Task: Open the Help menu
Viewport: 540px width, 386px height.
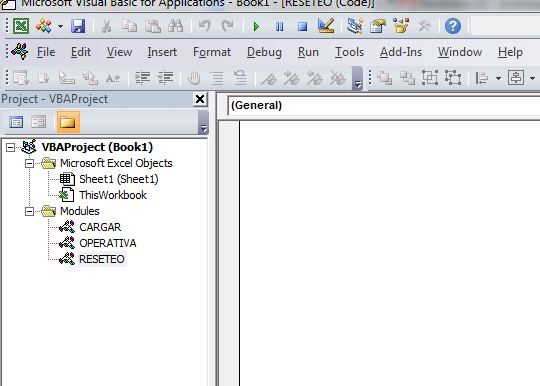Action: 510,52
